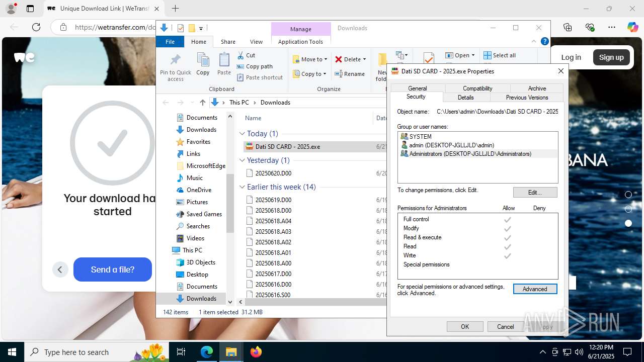Open the Open dropdown in ribbon
Viewport: 644px width, 362px height.
(460, 55)
